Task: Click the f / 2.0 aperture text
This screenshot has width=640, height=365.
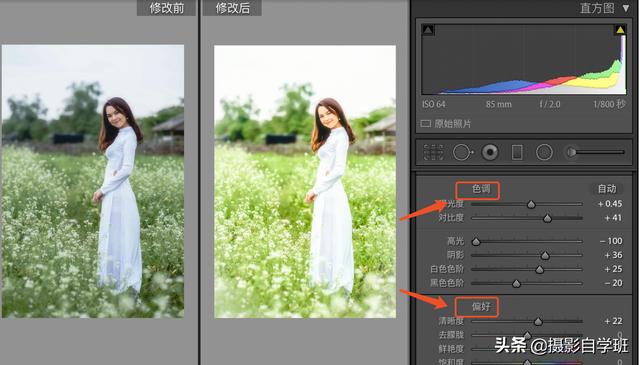Action: [x=549, y=104]
